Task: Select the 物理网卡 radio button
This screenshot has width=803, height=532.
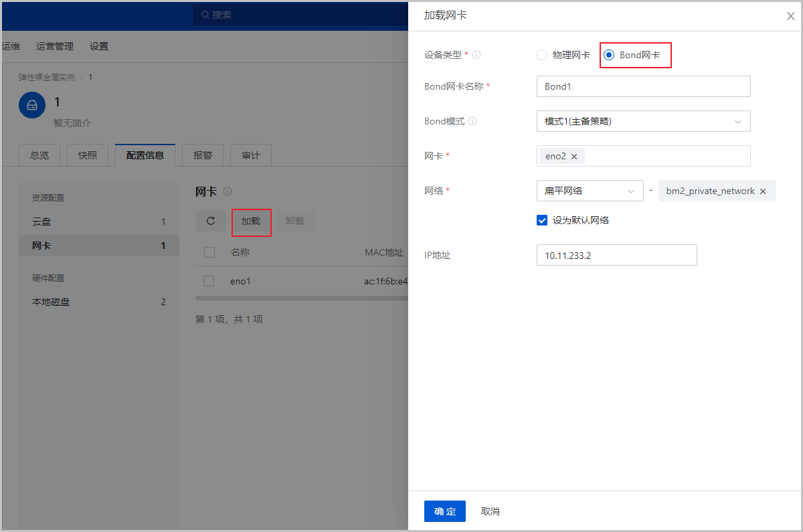Action: 542,55
